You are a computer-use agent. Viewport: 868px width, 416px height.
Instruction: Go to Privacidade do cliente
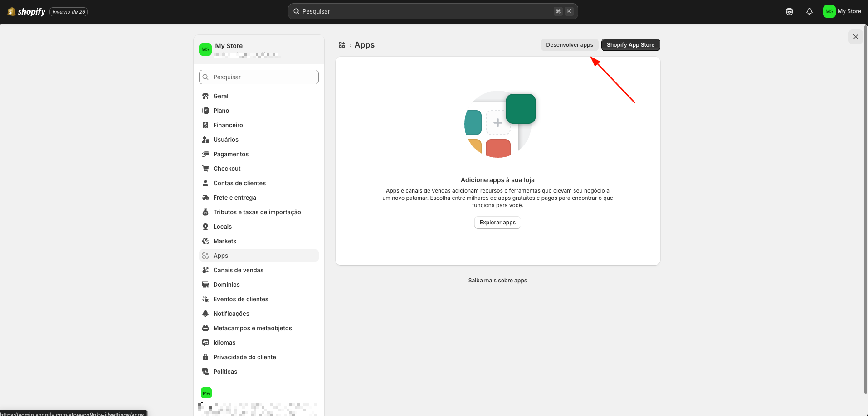tap(258, 357)
